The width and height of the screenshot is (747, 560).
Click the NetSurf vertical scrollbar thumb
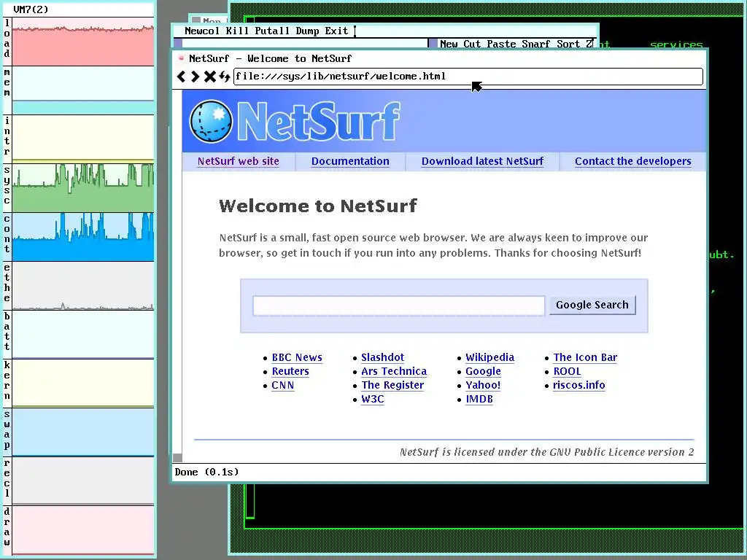pyautogui.click(x=177, y=458)
